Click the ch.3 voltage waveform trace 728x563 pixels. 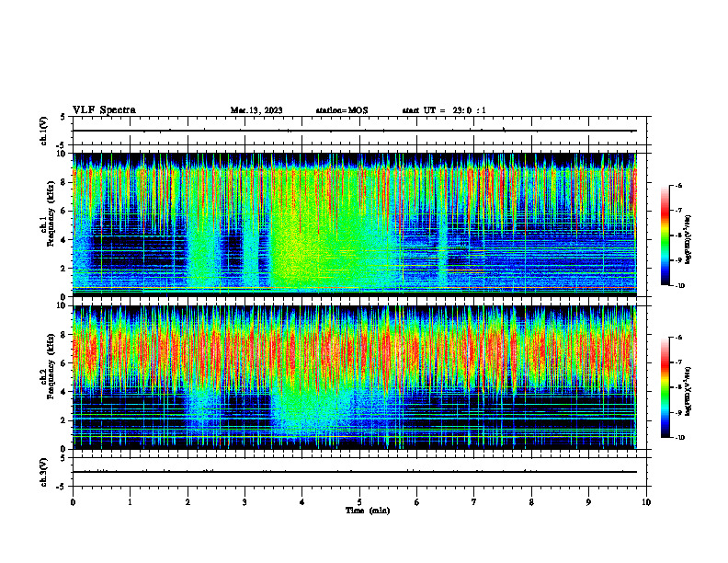355,472
